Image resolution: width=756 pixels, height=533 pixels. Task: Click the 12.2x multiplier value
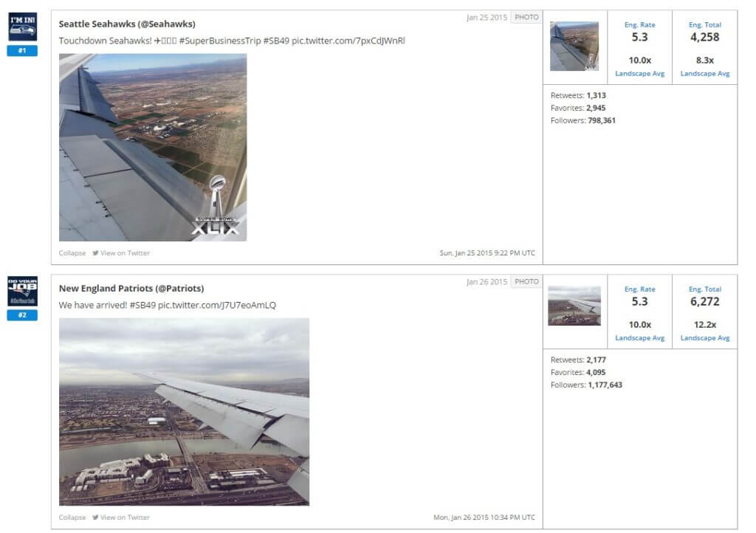click(705, 325)
